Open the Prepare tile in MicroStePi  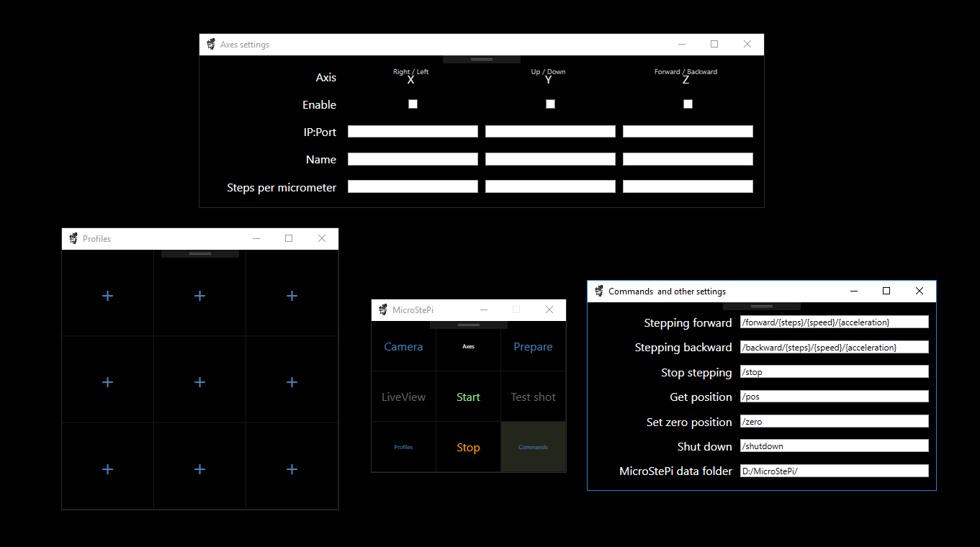click(533, 347)
